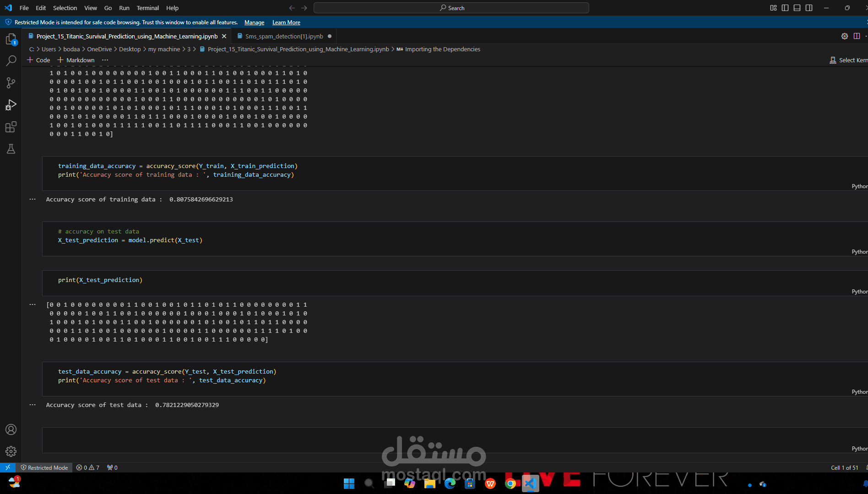868x494 pixels.
Task: Toggle the primary side bar
Action: [x=785, y=8]
